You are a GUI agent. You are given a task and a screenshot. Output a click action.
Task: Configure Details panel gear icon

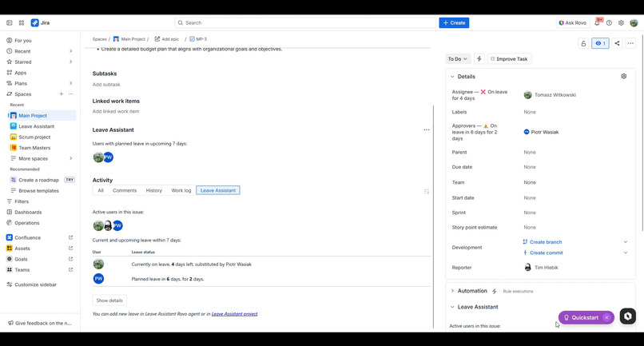point(623,77)
